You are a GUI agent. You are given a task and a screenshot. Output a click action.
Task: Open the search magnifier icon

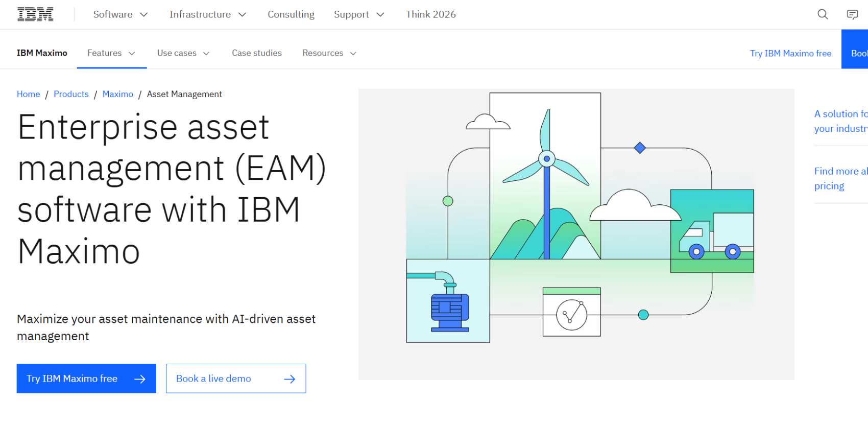[823, 14]
